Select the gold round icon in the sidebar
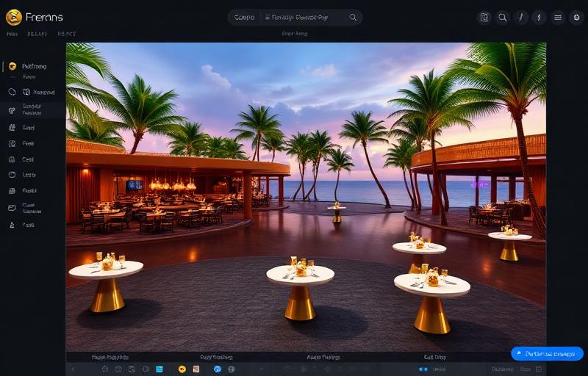Image resolution: width=588 pixels, height=376 pixels. (x=12, y=66)
